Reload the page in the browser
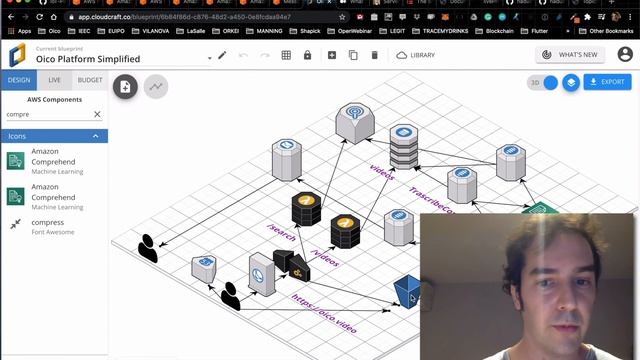The image size is (640, 360). (39, 17)
